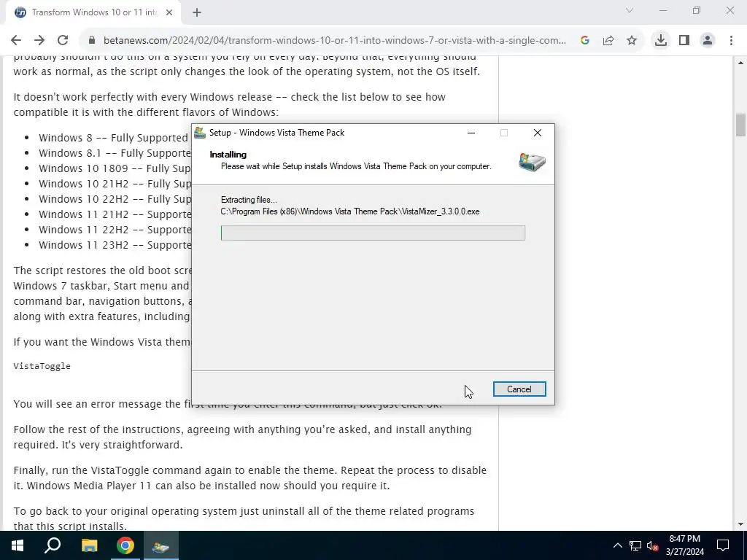This screenshot has width=747, height=560.
Task: Click the 'Extracting files...' status text
Action: click(249, 200)
